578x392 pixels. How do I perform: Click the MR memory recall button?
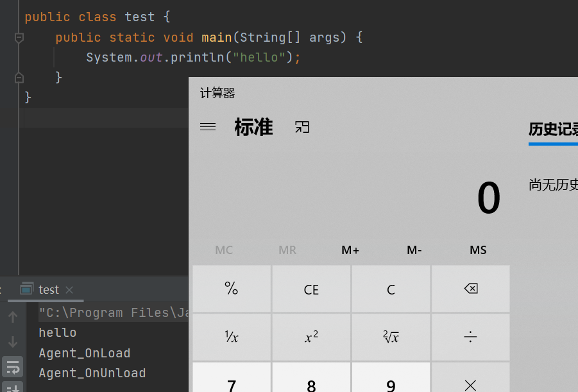coord(287,250)
